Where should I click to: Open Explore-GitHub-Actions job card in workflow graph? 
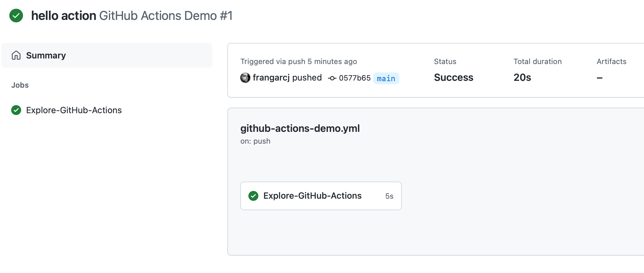coord(321,196)
